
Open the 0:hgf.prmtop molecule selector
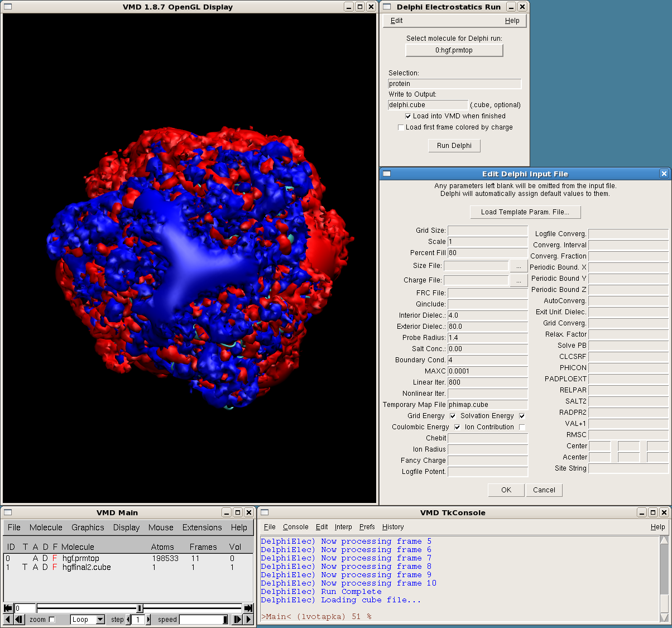tap(454, 50)
